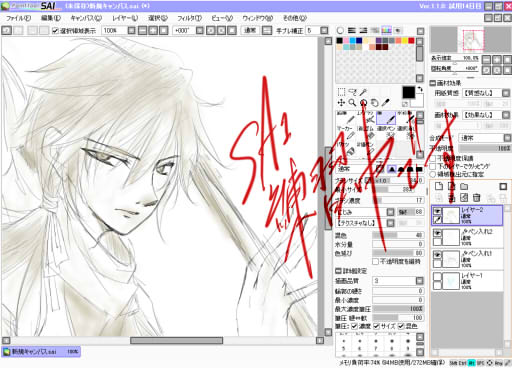Toggle 不透明度を維持 checkbox
512x368 pixels.
coord(375,261)
